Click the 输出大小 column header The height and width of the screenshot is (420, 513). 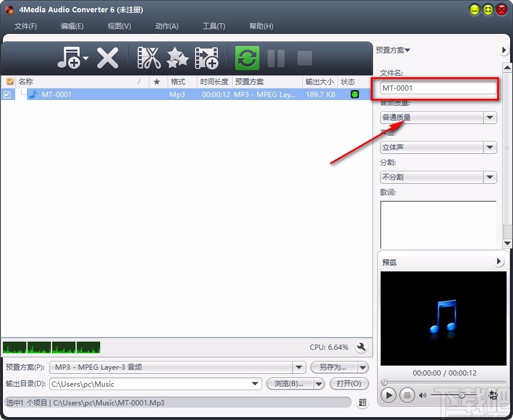[320, 82]
